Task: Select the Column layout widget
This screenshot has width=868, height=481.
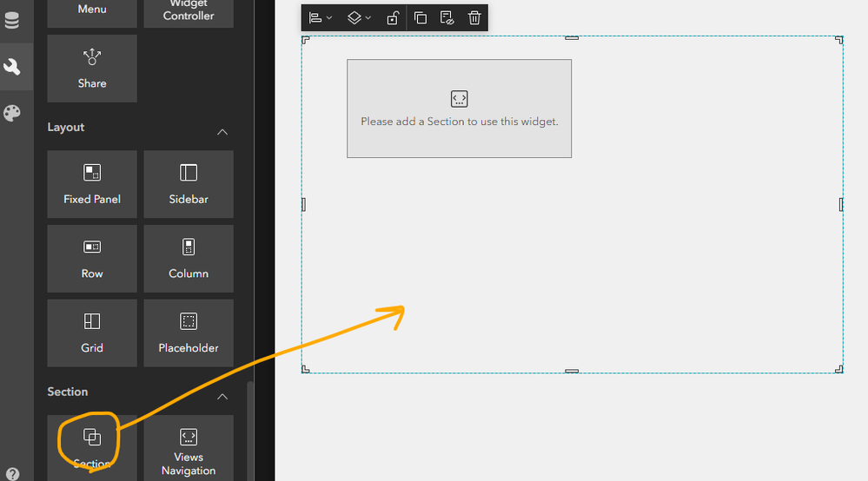Action: [x=189, y=259]
